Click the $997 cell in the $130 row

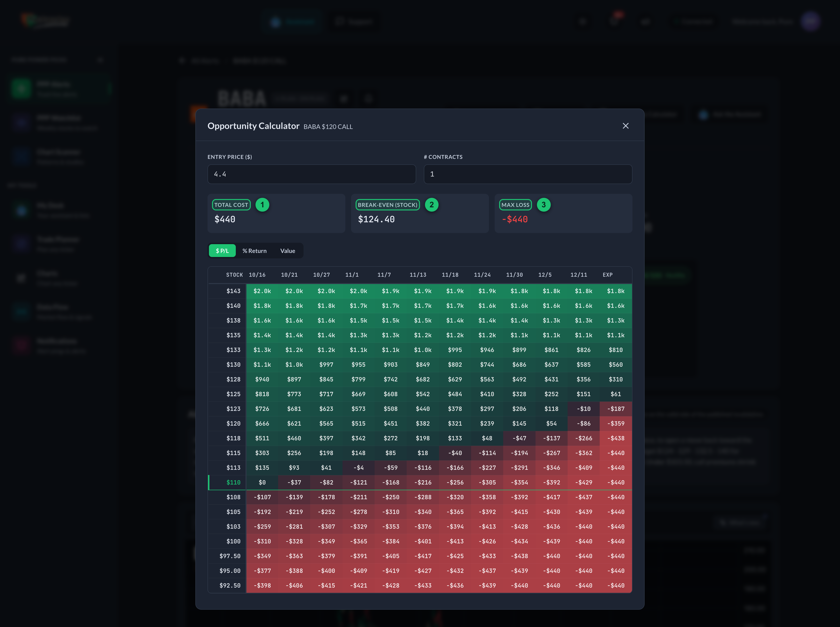(x=326, y=365)
